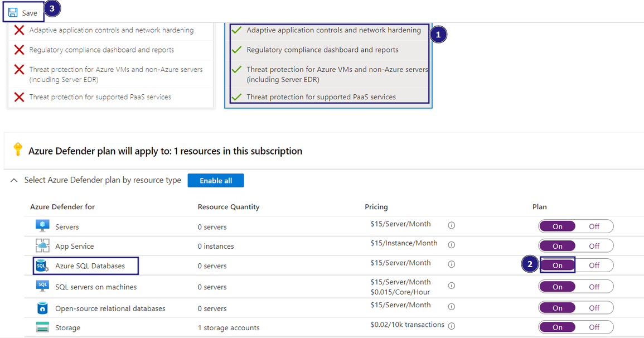The height and width of the screenshot is (338, 644).
Task: Turn Open-source relational databases plan On
Action: pos(558,308)
